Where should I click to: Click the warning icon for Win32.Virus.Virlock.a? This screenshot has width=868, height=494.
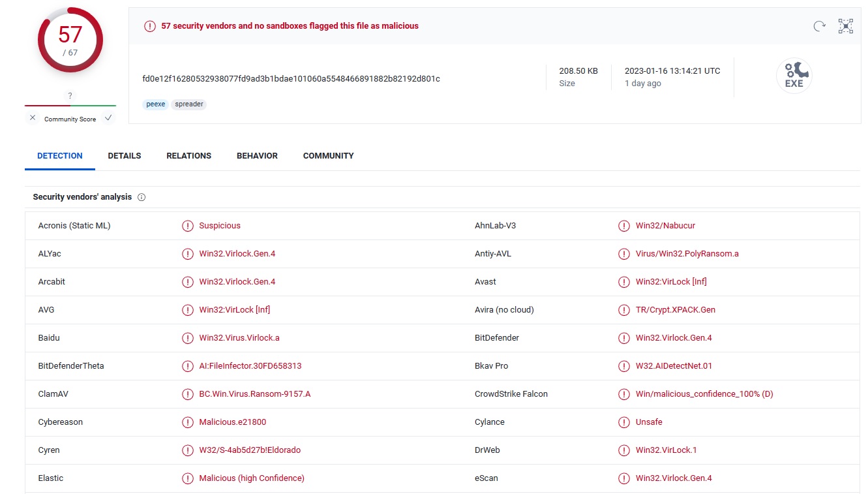pyautogui.click(x=188, y=338)
